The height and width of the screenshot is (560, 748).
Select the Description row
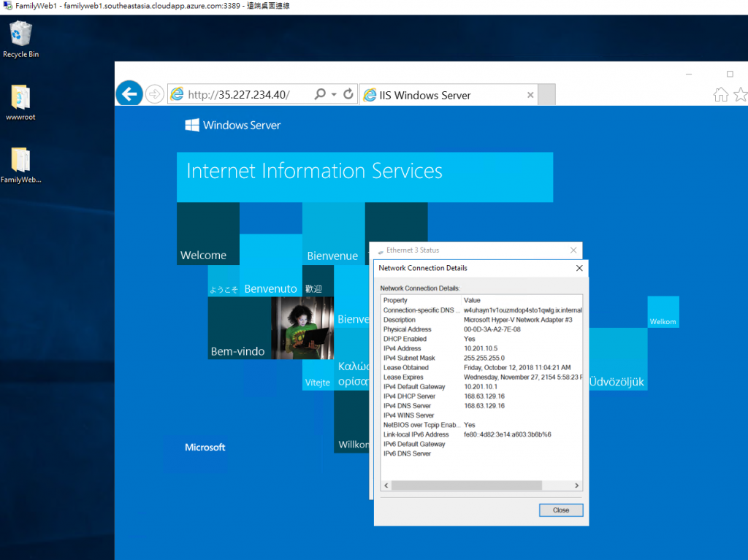click(482, 320)
